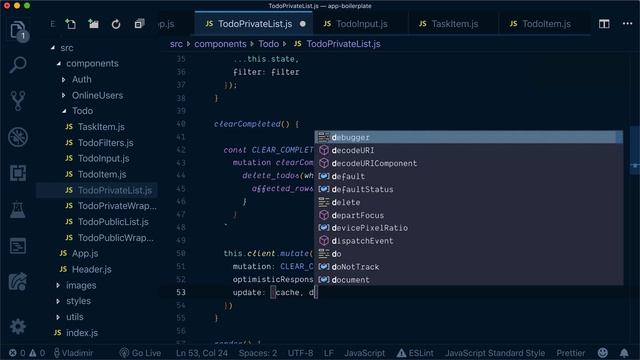
Task: Expand the Auth folder
Action: (x=63, y=80)
